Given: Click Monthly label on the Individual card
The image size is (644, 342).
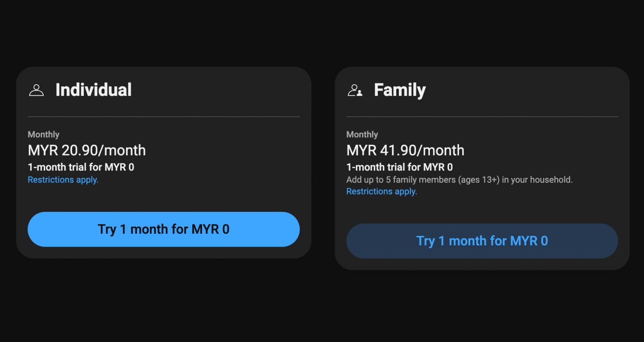Looking at the screenshot, I should (43, 134).
